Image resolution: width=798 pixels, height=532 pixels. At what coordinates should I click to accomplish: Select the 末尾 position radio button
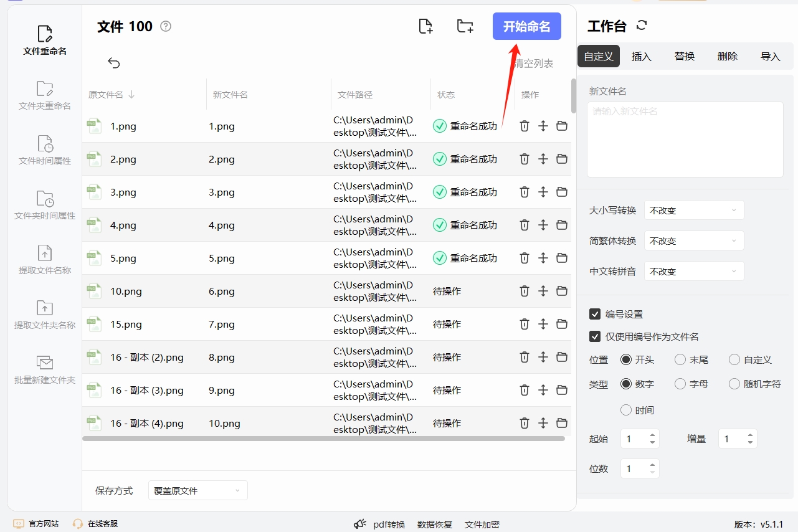[x=680, y=359]
